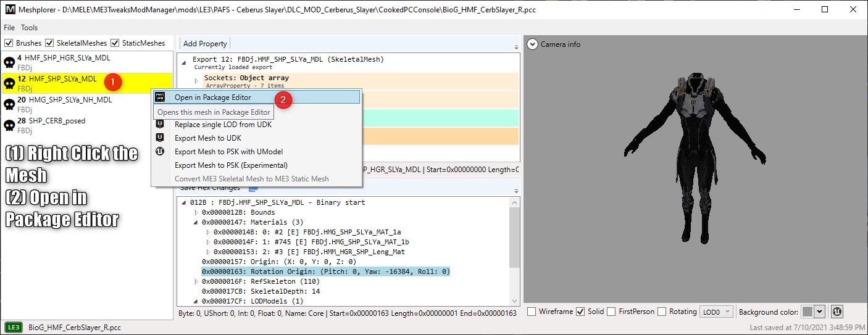
Task: Click the Add Property button
Action: (x=205, y=44)
